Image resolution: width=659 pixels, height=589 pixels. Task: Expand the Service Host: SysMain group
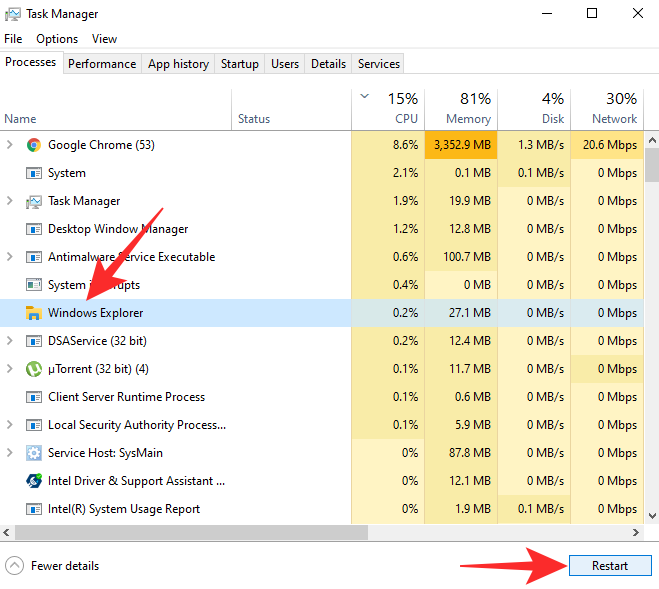pos(10,453)
